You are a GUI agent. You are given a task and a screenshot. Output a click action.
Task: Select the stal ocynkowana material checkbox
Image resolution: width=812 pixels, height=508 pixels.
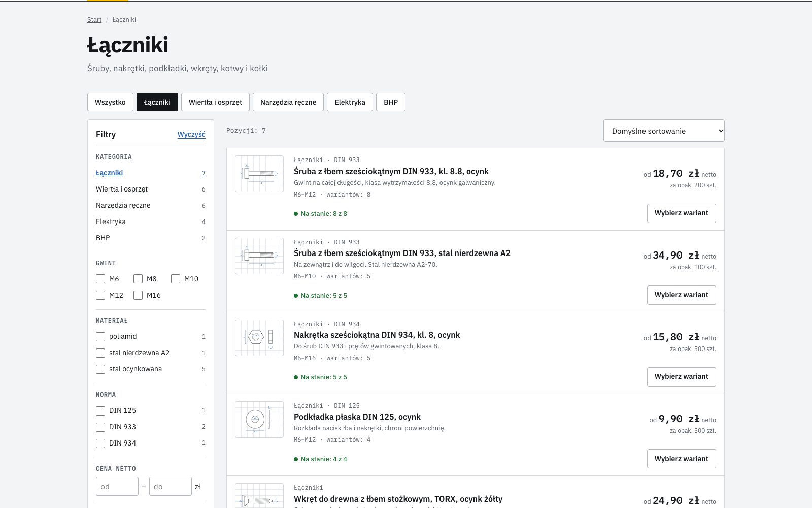(x=100, y=369)
